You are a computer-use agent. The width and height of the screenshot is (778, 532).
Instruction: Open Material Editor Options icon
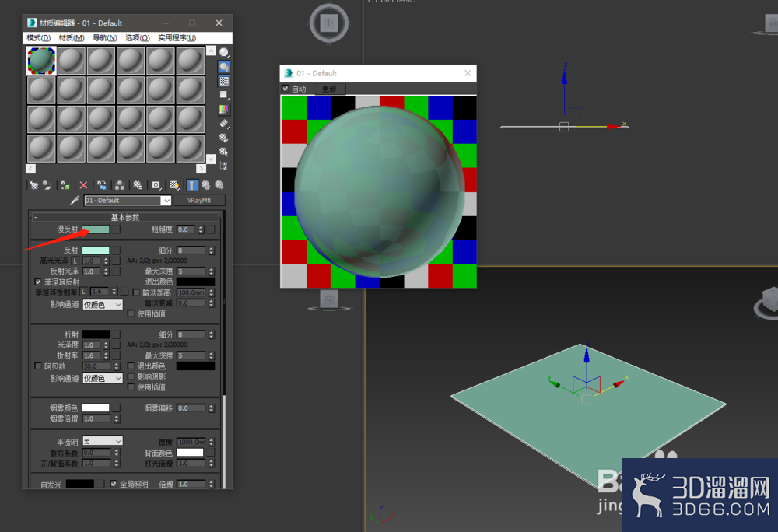[x=224, y=138]
